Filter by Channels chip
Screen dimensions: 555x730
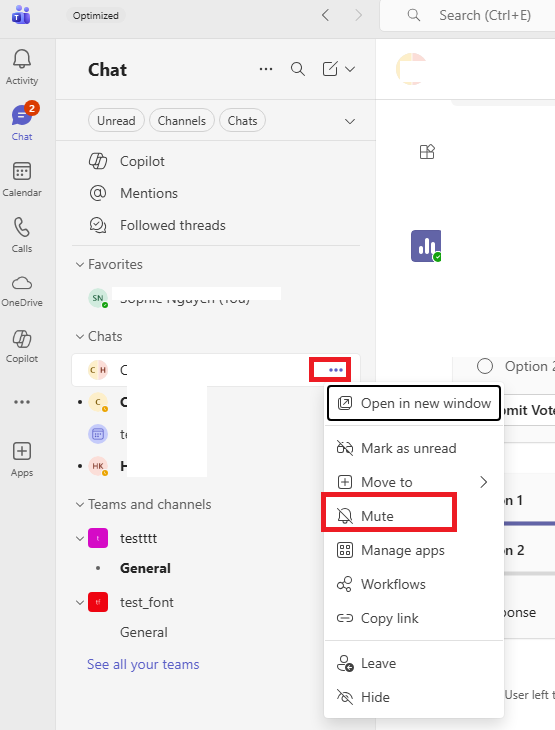coord(182,121)
